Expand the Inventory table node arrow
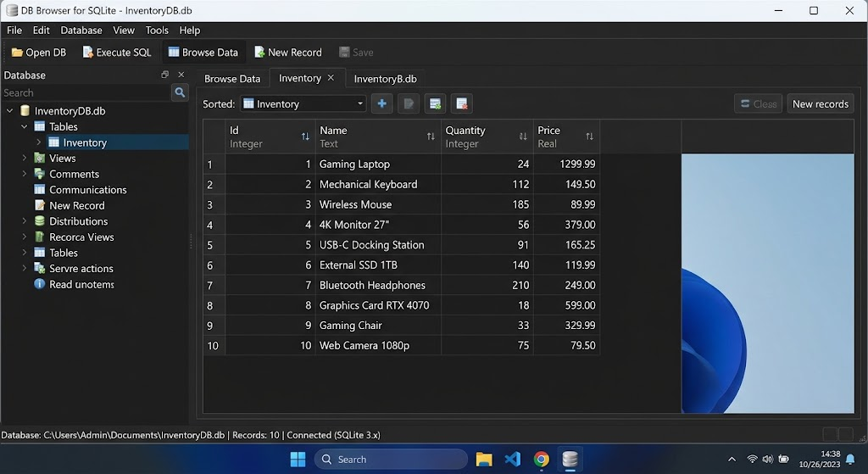The height and width of the screenshot is (474, 868). coord(39,142)
